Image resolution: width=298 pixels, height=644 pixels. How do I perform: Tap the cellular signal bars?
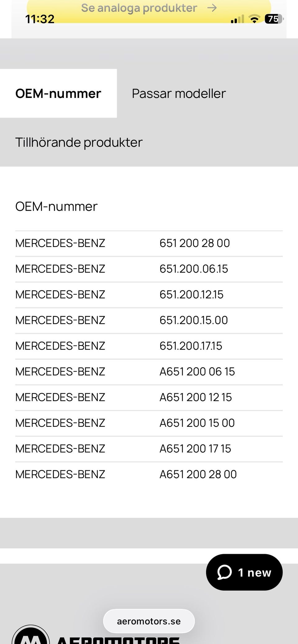237,20
